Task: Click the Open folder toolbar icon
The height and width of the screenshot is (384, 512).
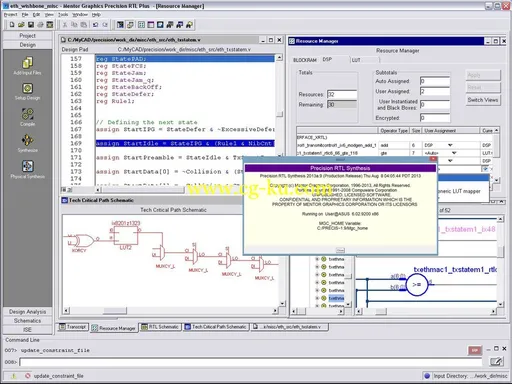Action: click(x=21, y=25)
